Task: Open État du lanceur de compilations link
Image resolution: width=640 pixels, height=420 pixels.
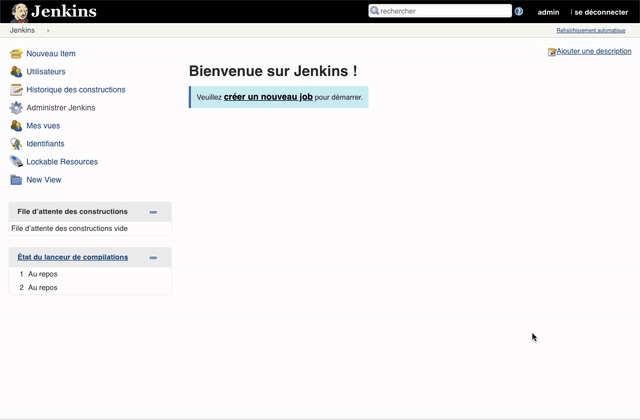Action: (73, 257)
